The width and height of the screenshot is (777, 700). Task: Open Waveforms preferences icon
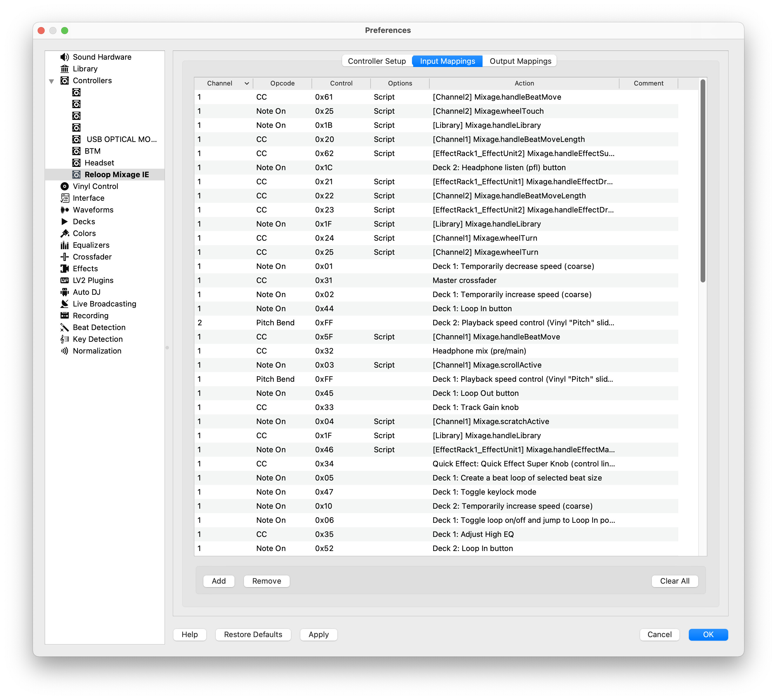(64, 210)
